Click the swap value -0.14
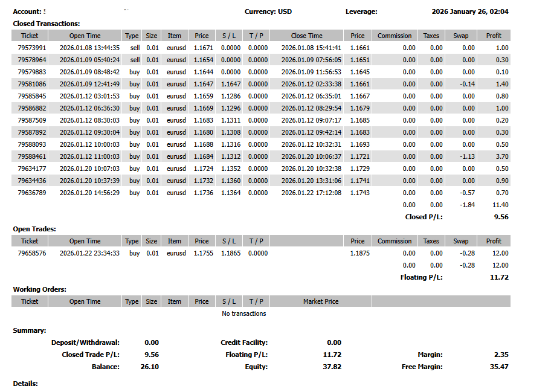551x392 pixels. [468, 84]
